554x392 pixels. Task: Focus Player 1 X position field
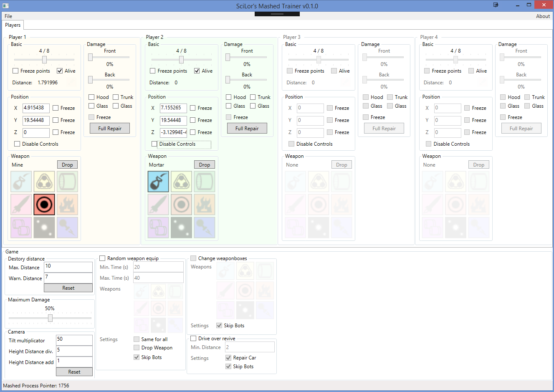pyautogui.click(x=36, y=108)
